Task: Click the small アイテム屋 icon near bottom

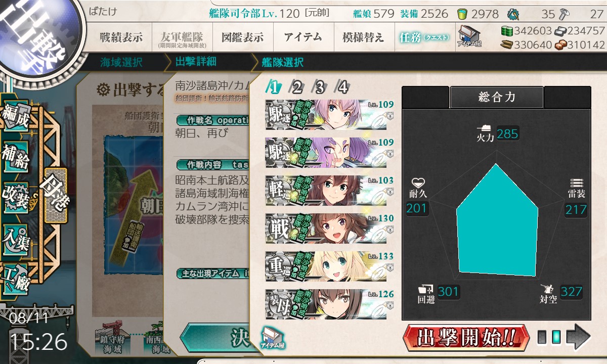Action: click(x=273, y=338)
